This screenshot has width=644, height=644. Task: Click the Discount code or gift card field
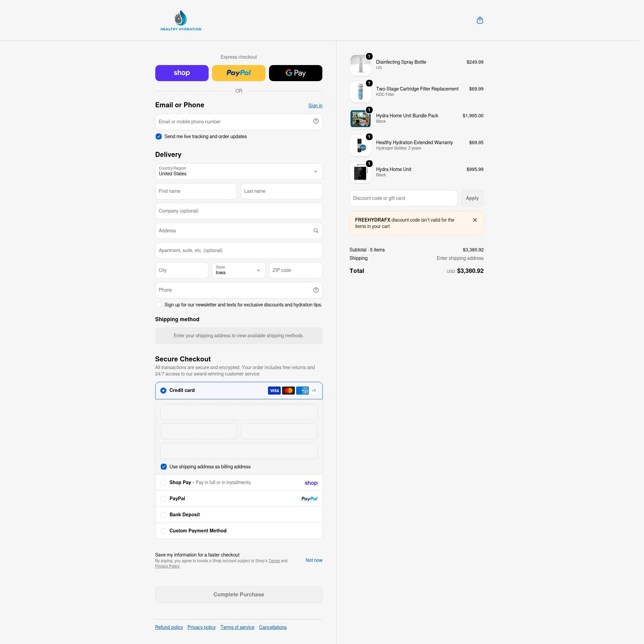click(404, 198)
